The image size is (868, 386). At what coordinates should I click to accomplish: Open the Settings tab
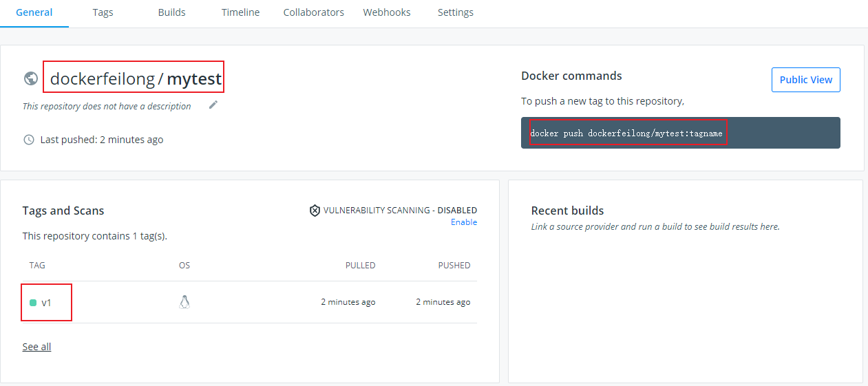(x=455, y=12)
